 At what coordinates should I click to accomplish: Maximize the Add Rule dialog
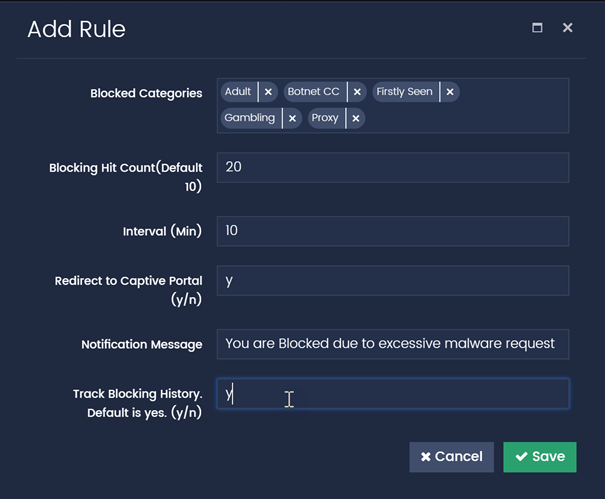(x=537, y=28)
